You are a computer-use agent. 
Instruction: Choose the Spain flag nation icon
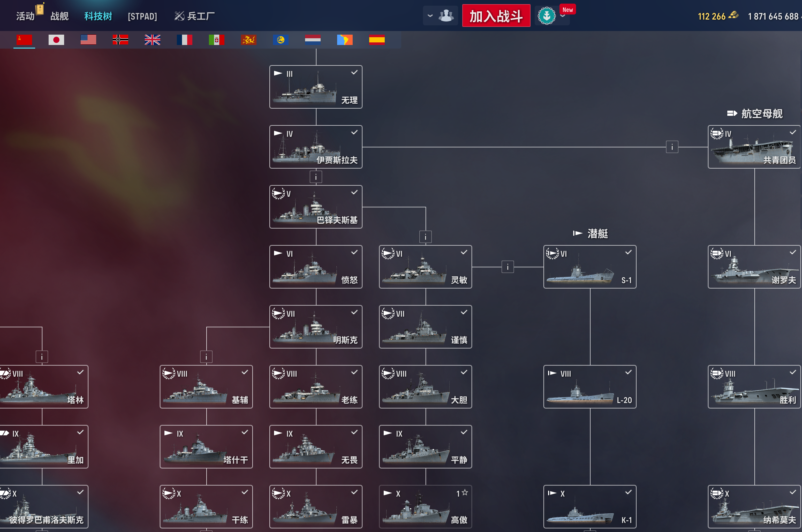pyautogui.click(x=377, y=40)
